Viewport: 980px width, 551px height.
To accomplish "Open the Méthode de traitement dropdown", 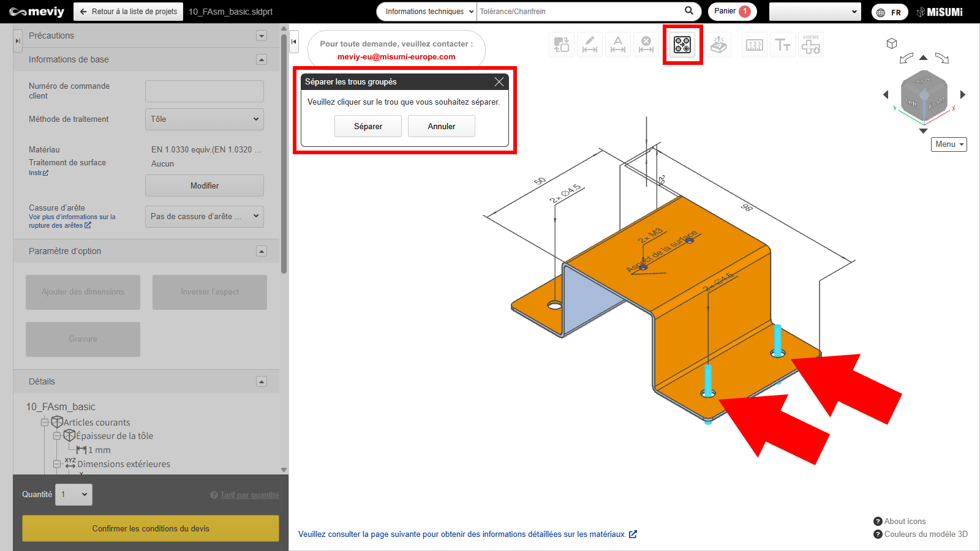I will tap(204, 119).
